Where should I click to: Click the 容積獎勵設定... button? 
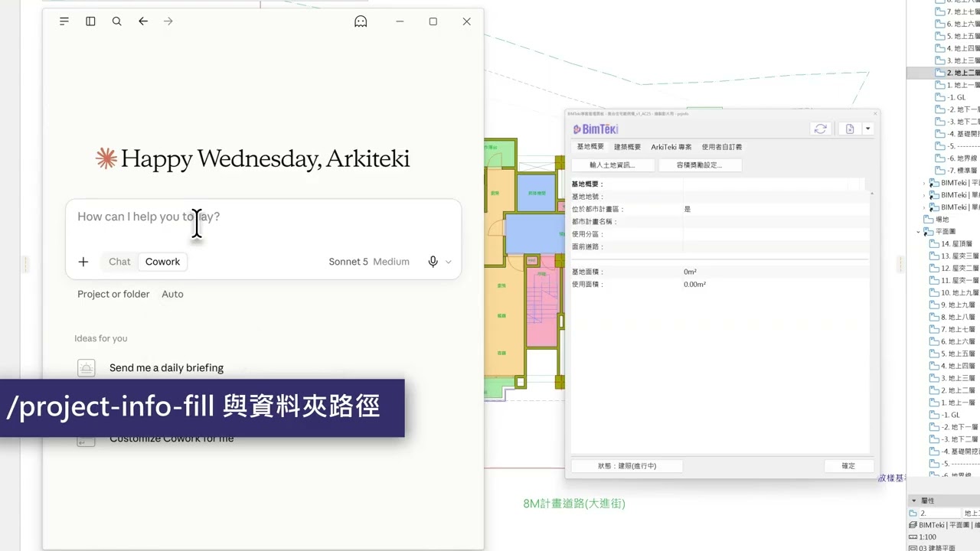[700, 165]
